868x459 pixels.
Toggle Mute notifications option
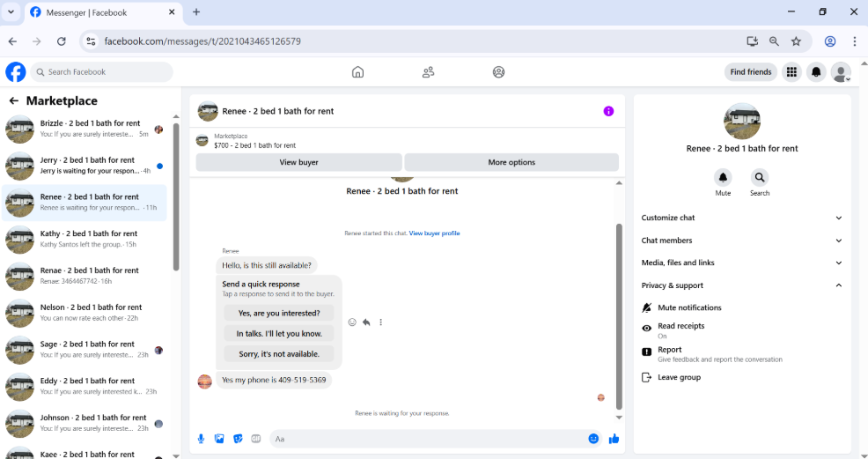tap(742, 307)
